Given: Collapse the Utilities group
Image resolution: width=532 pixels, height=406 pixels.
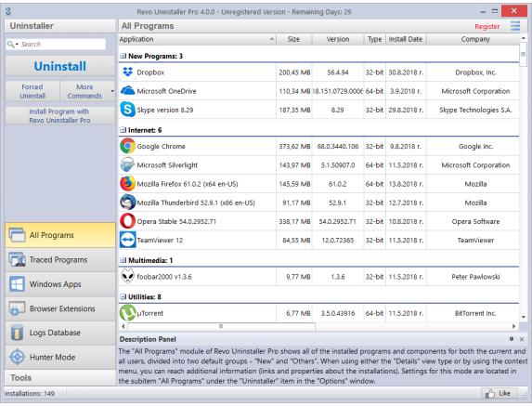Looking at the screenshot, I should 123,296.
